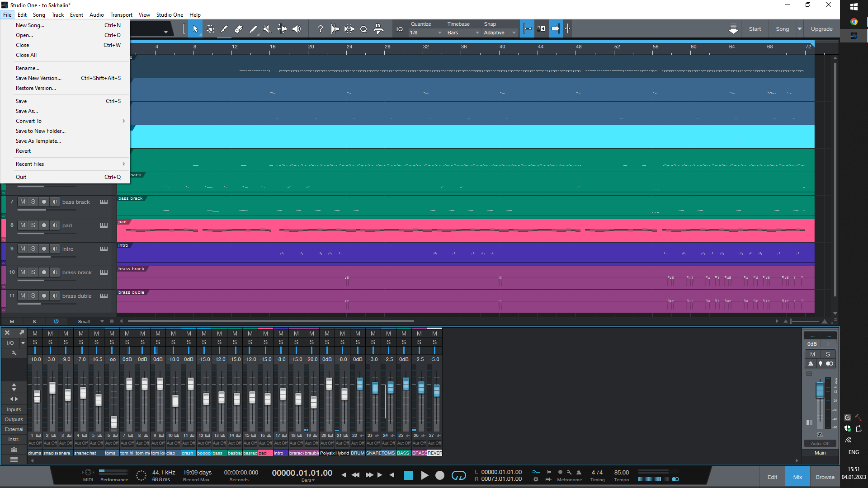Toggle the Loop button in transport
The height and width of the screenshot is (488, 868).
click(x=458, y=475)
